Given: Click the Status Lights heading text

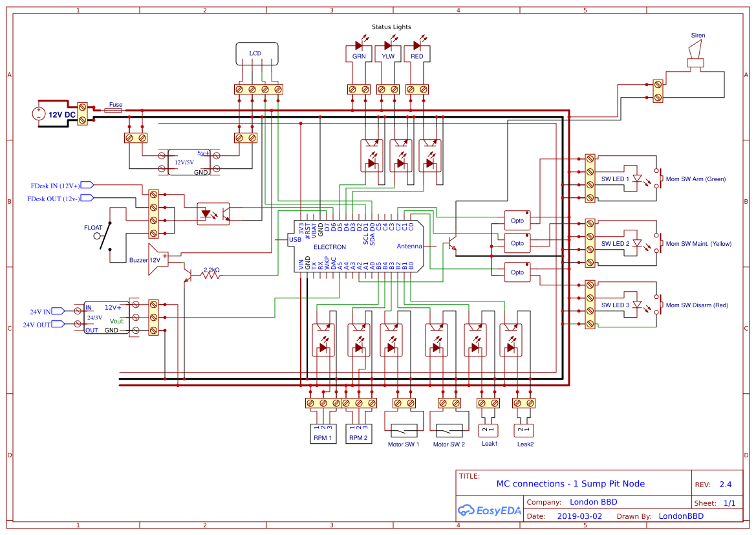Looking at the screenshot, I should click(x=391, y=27).
